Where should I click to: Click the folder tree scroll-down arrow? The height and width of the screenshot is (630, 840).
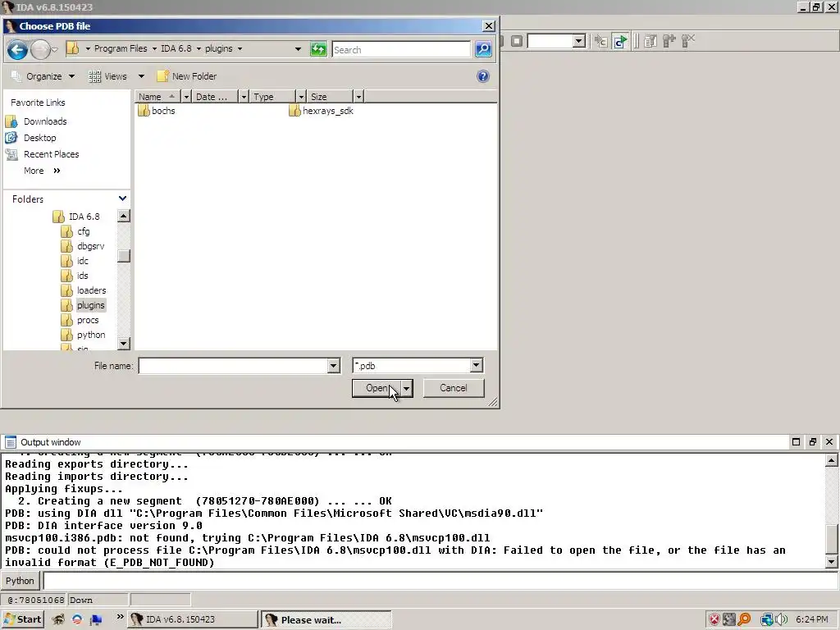(x=124, y=344)
